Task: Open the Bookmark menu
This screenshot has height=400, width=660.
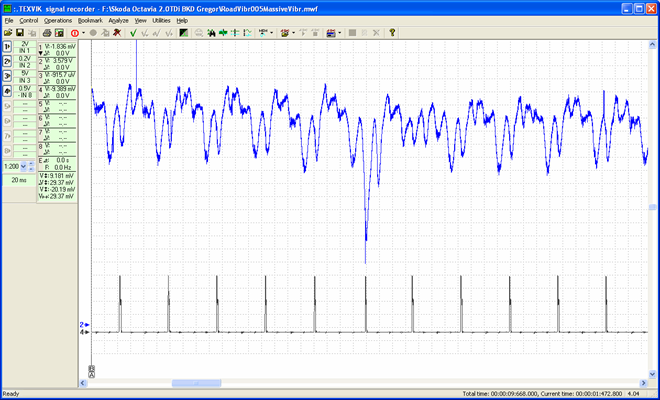Action: [90, 20]
